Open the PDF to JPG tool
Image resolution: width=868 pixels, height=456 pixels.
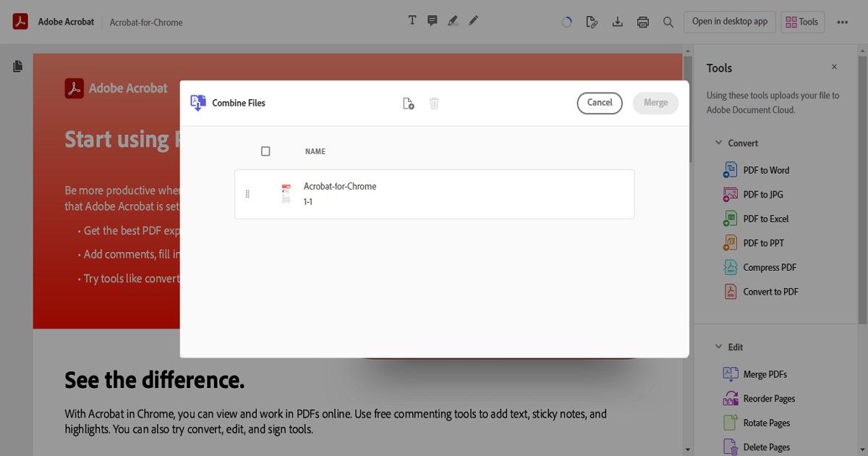pos(753,195)
